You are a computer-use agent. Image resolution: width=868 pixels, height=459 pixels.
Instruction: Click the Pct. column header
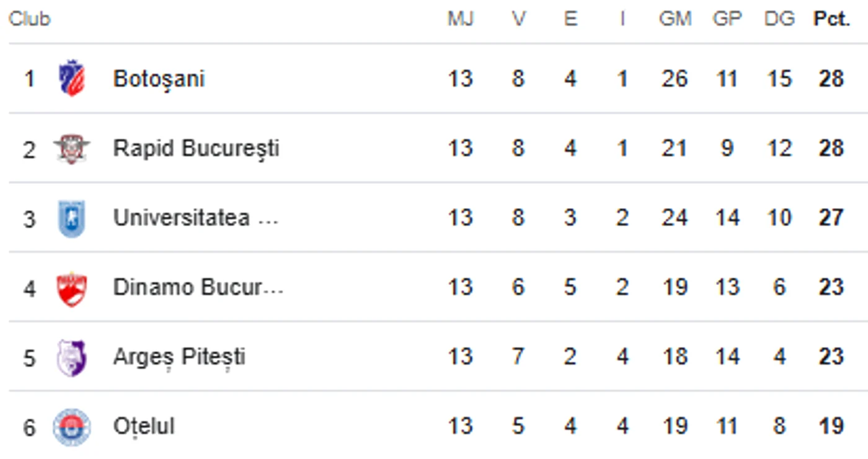tap(831, 19)
